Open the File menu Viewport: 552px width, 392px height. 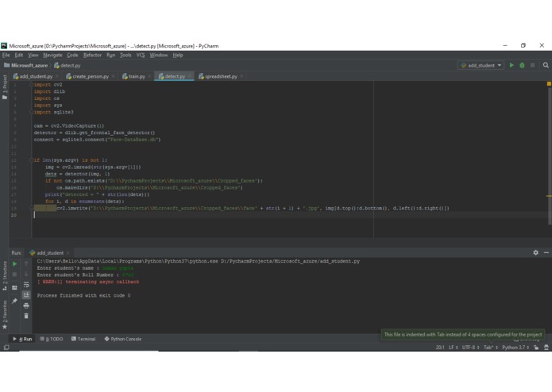pyautogui.click(x=6, y=56)
